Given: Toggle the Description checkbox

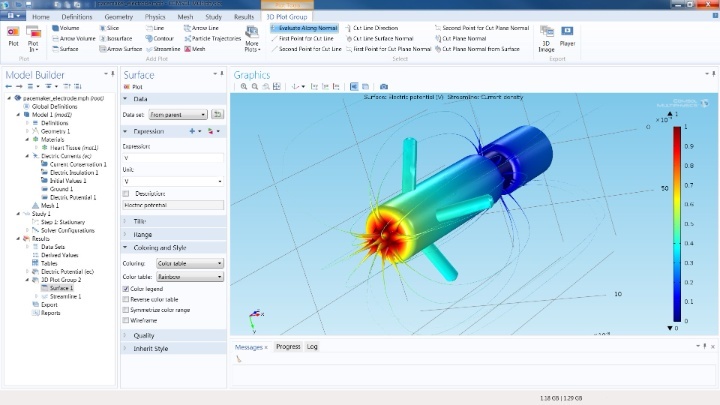Looking at the screenshot, I should pos(126,194).
